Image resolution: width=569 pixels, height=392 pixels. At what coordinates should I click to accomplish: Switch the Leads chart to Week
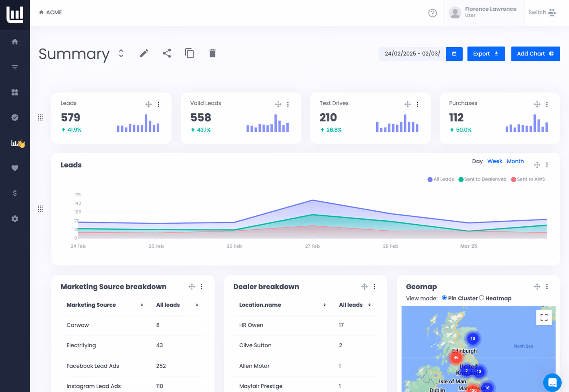coord(495,161)
